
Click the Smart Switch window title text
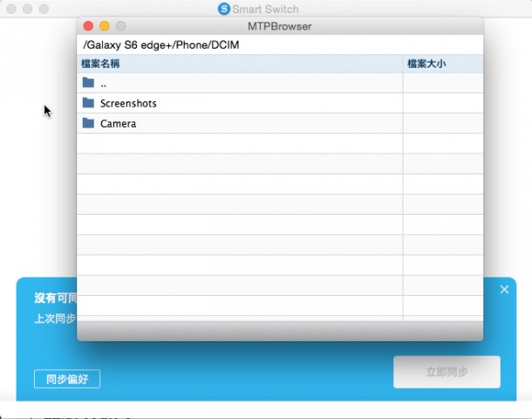pyautogui.click(x=265, y=10)
